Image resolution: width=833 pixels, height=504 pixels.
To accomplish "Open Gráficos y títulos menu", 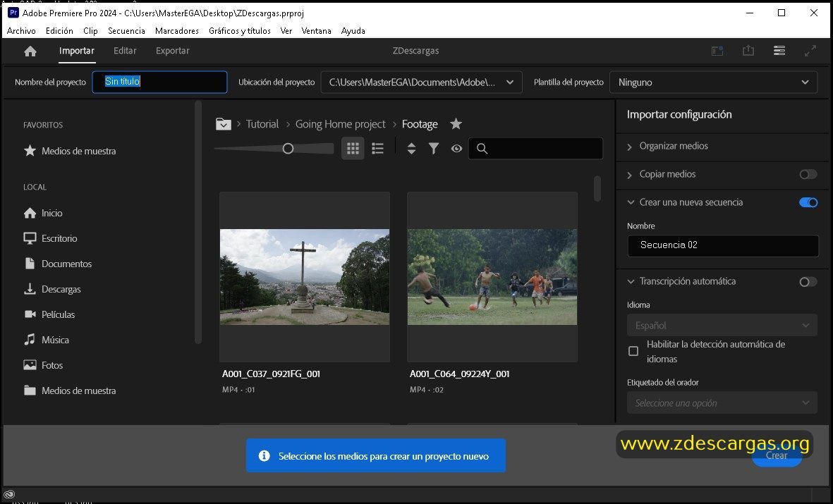I will coord(240,31).
